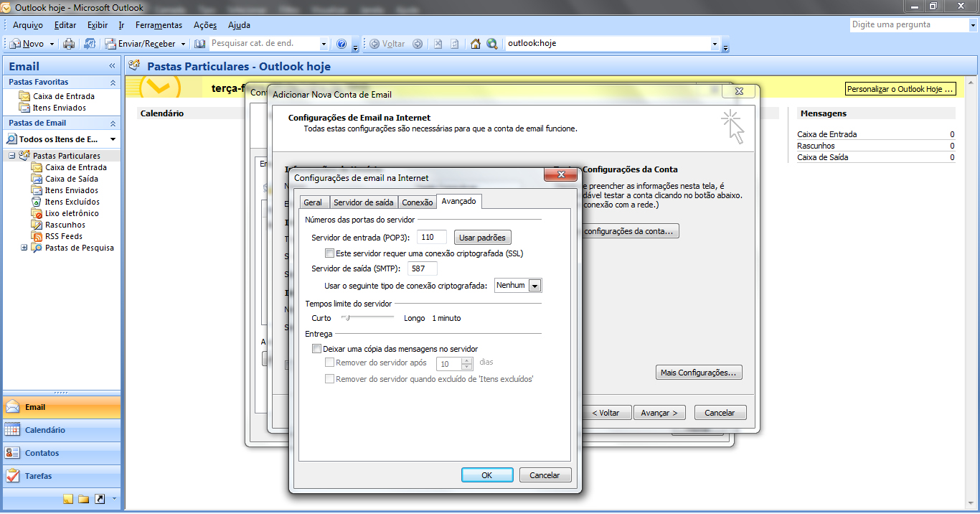The width and height of the screenshot is (980, 514).
Task: Switch to the Geral tab
Action: coord(313,202)
